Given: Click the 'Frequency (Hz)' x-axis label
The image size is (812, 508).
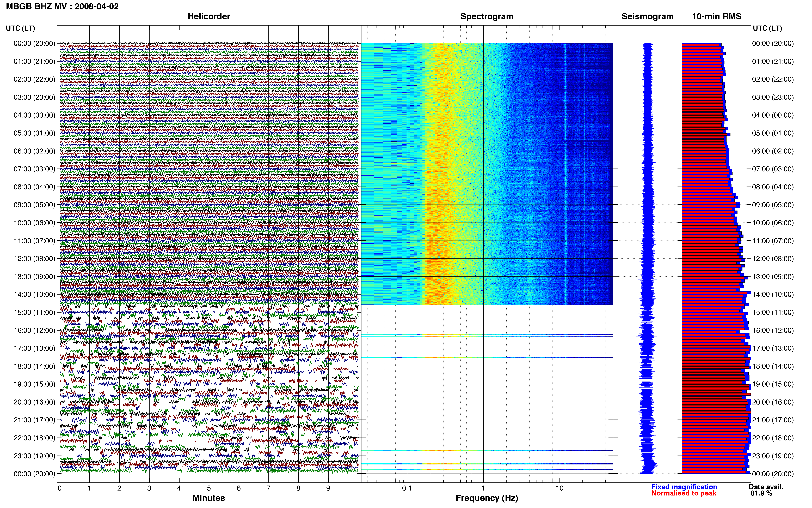Looking at the screenshot, I should pos(487,498).
